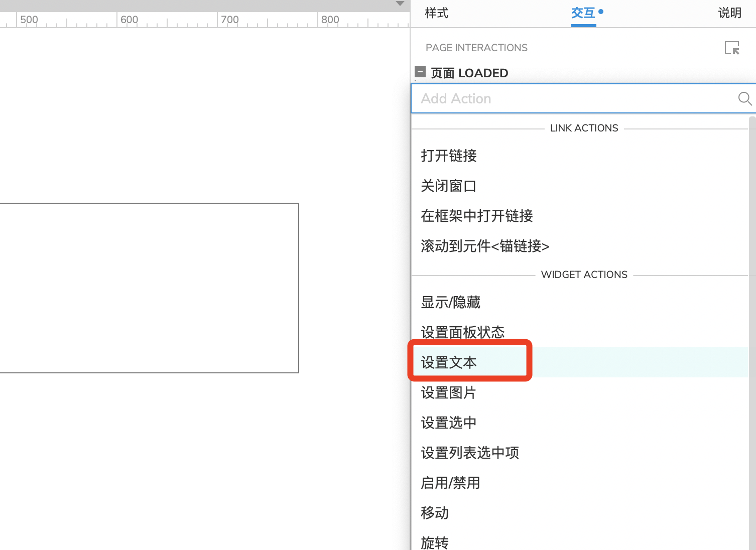756x550 pixels.
Task: Pick the 设置列表选中项 action
Action: 469,453
